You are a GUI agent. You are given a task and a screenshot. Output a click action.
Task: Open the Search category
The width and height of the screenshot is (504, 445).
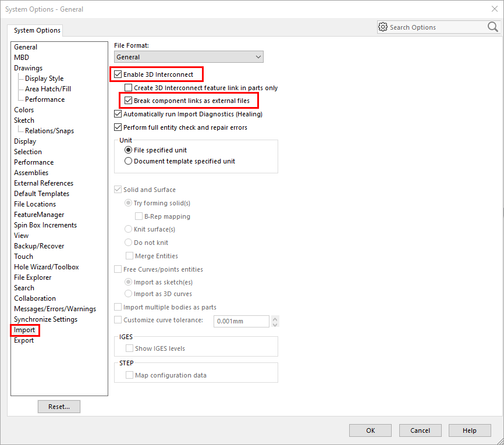pos(24,288)
